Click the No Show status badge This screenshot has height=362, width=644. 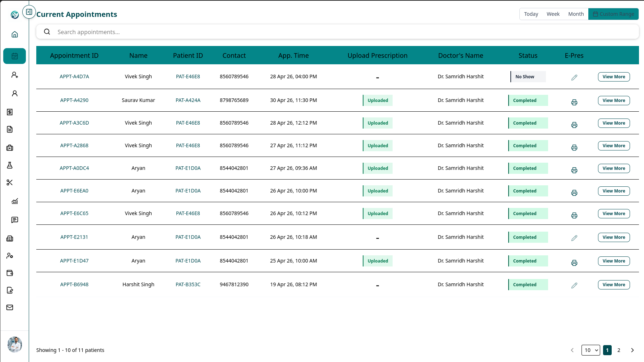[528, 76]
